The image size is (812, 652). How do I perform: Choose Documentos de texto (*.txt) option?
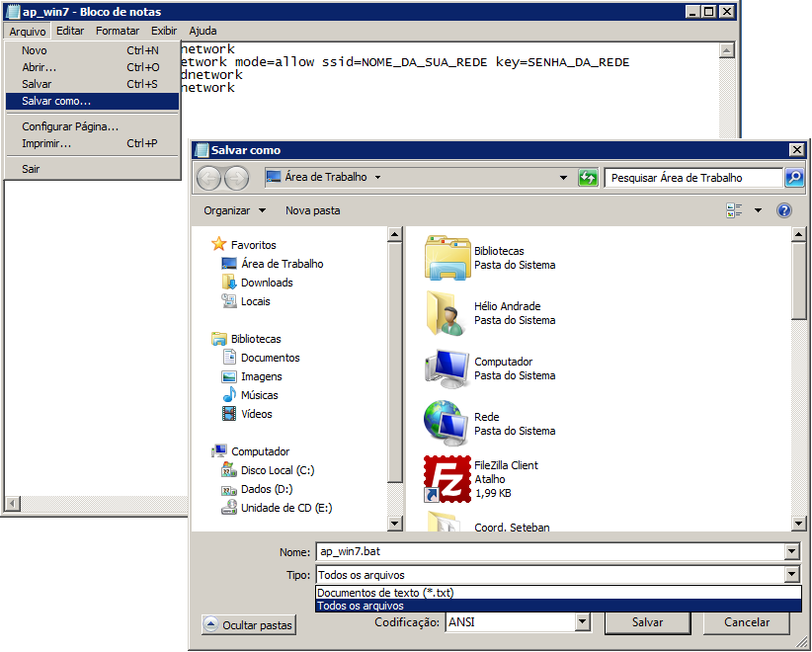point(385,593)
